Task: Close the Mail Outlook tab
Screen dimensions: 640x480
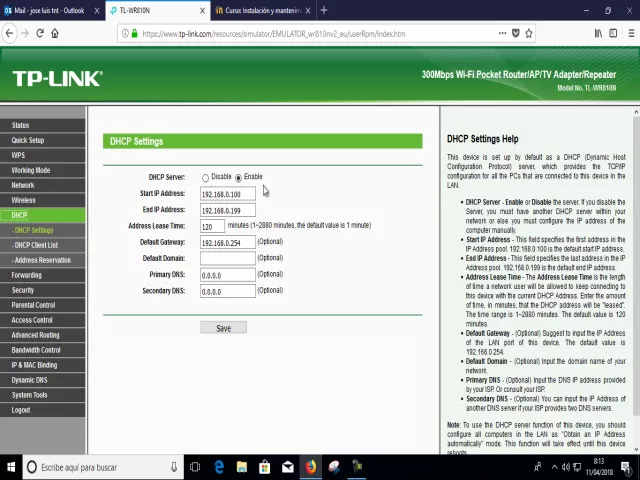Action: (x=97, y=11)
